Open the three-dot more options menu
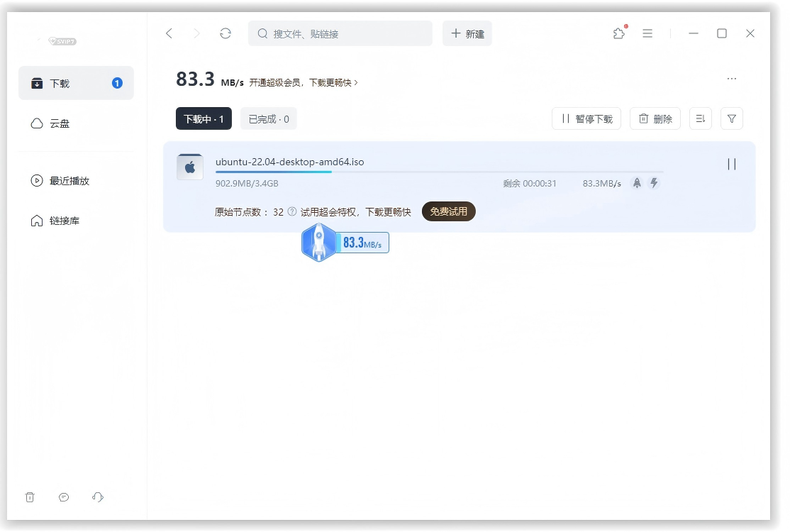This screenshot has height=532, width=790. [732, 79]
